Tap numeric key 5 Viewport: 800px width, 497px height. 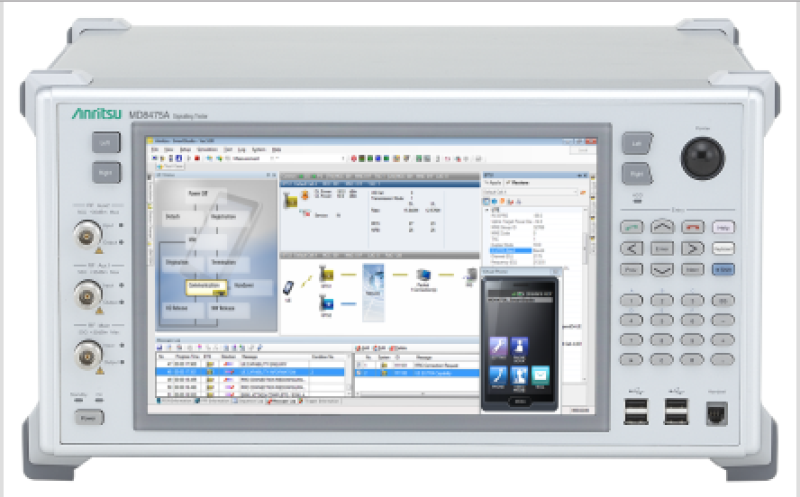click(x=662, y=320)
